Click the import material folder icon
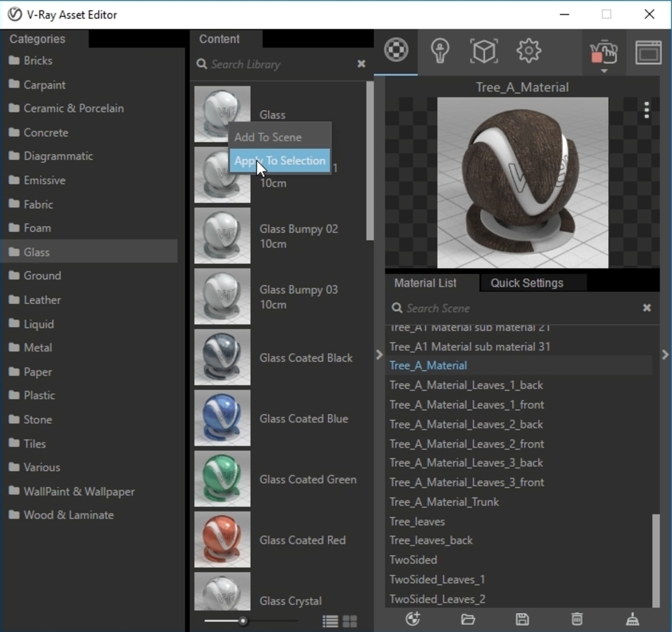 (x=468, y=619)
